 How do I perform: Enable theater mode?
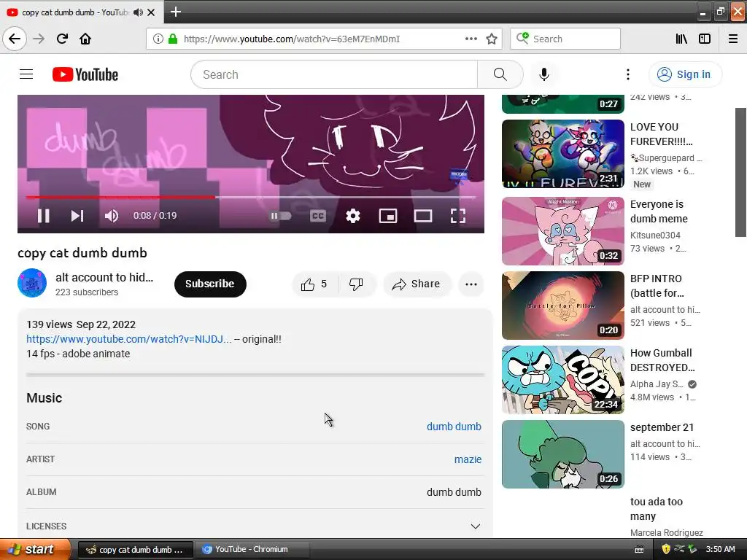pyautogui.click(x=423, y=216)
